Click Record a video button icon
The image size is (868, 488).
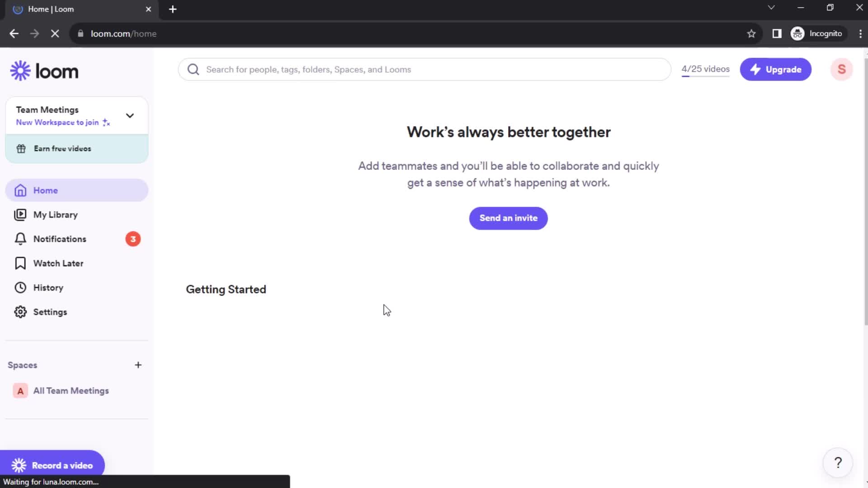[x=19, y=465]
